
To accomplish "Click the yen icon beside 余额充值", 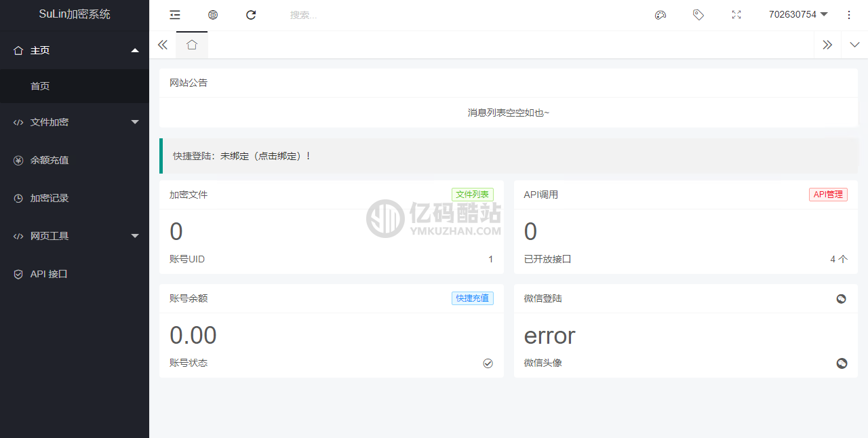I will click(x=18, y=160).
